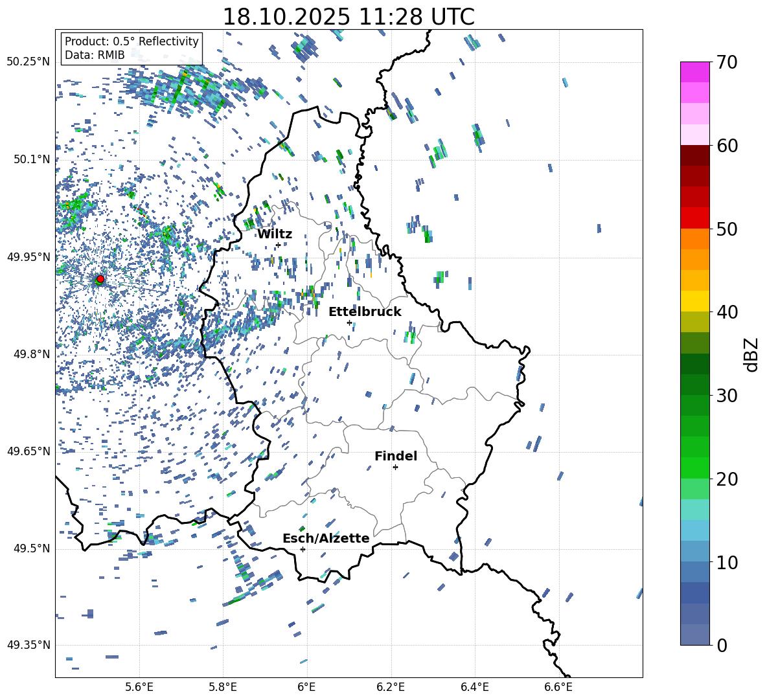The height and width of the screenshot is (700, 767).
Task: Click the dBZ colorbar axis label
Action: (751, 354)
